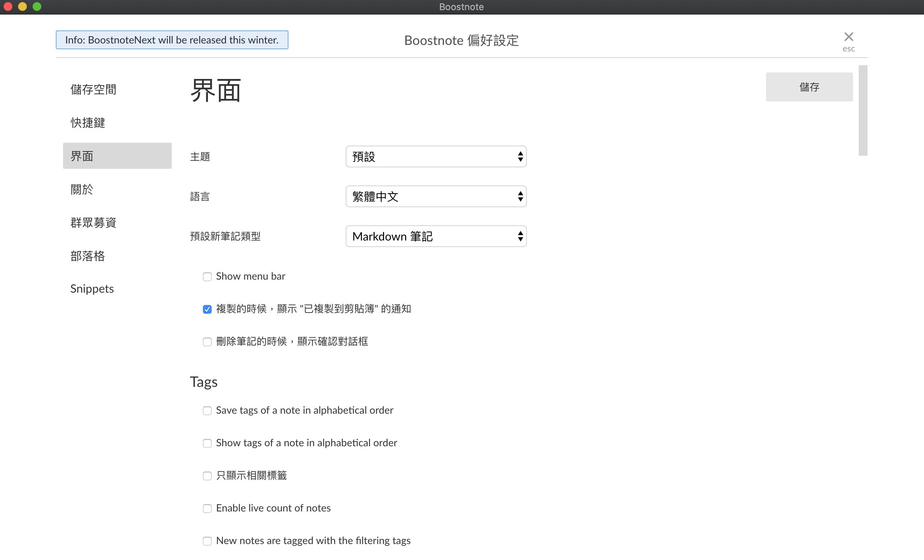Select the 界面 interface section

(x=117, y=156)
